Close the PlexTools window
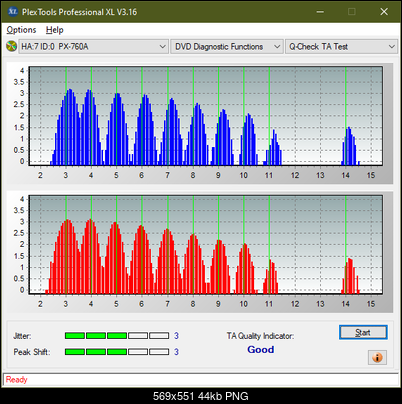The image size is (402, 404). 384,12
